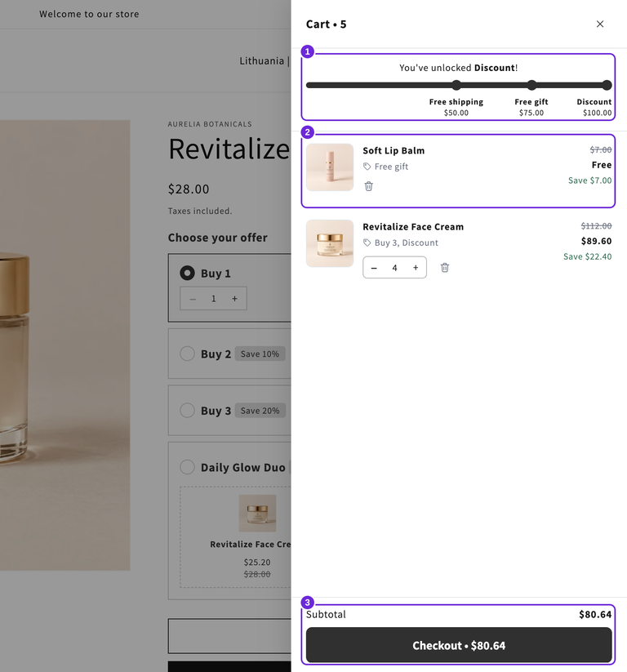Close the cart drawer
The height and width of the screenshot is (672, 627).
(x=599, y=24)
